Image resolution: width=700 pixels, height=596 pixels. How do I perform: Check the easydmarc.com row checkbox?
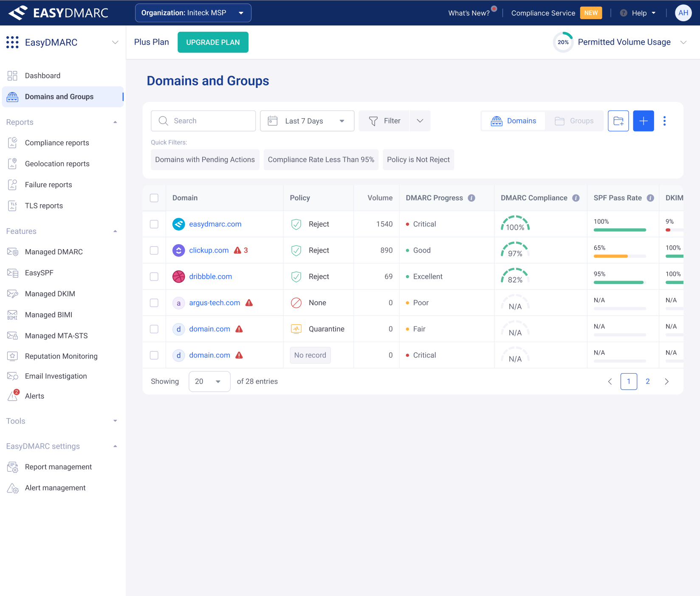pos(154,224)
